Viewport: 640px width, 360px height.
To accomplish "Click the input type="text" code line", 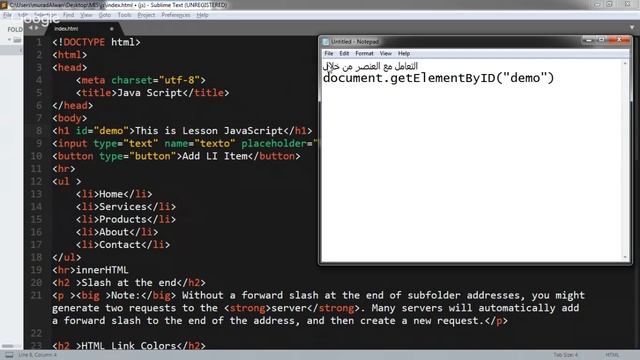I will (x=185, y=143).
